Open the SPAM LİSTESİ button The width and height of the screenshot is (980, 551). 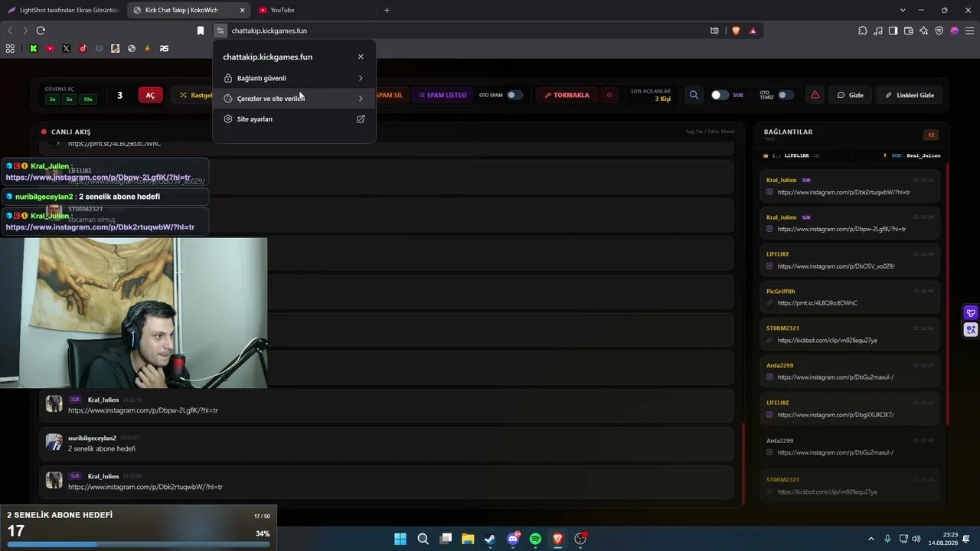pyautogui.click(x=443, y=95)
